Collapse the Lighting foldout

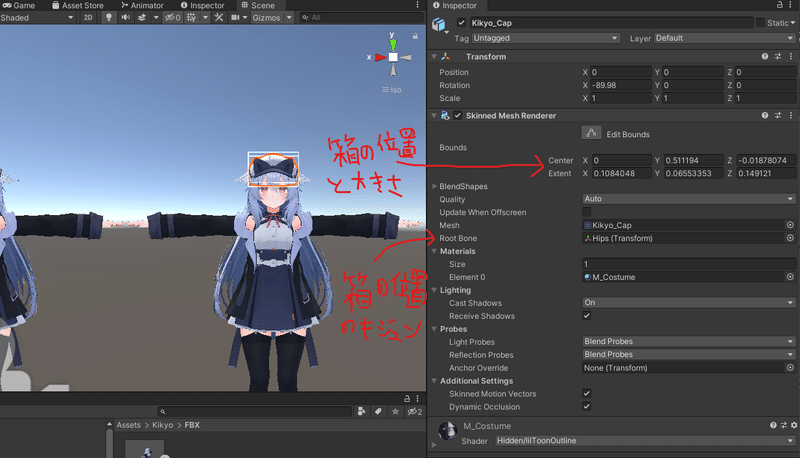click(x=434, y=290)
